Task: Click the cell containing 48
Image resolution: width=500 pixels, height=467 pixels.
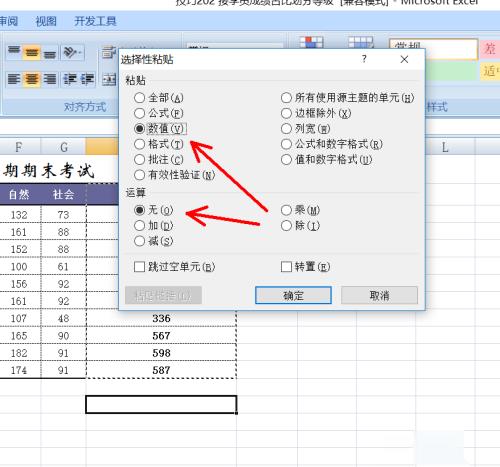Action: [x=63, y=318]
